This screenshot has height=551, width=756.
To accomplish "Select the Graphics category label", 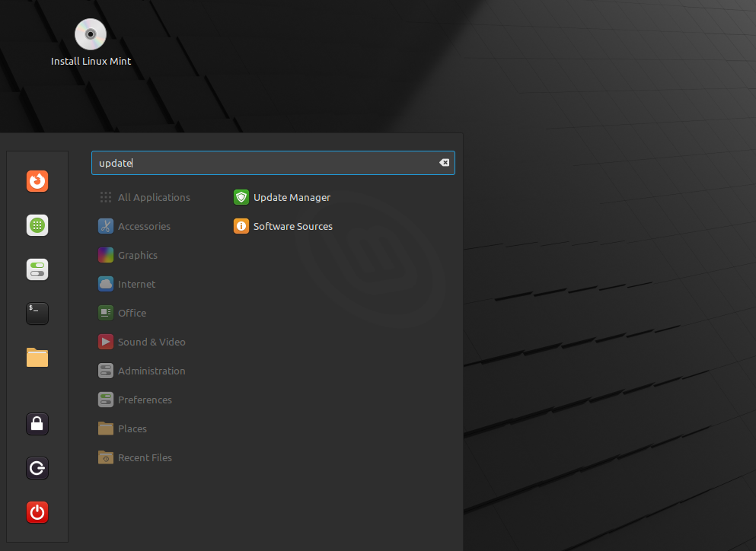I will (x=137, y=256).
